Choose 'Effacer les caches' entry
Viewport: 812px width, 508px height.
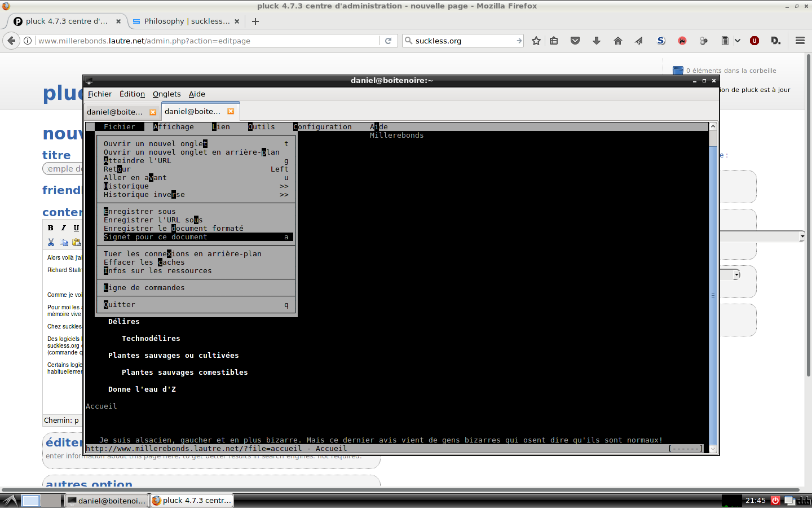point(196,262)
